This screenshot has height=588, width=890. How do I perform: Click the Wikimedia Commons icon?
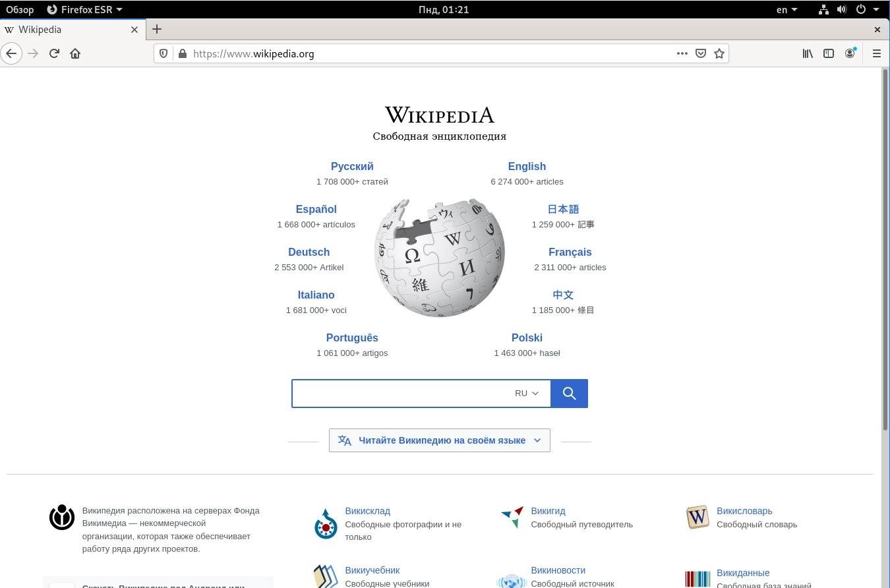point(326,523)
